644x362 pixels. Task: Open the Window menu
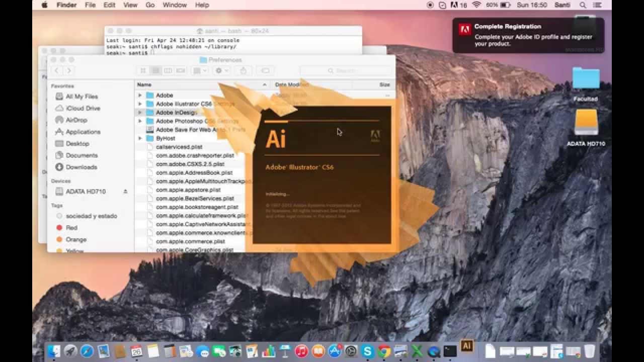tap(175, 5)
